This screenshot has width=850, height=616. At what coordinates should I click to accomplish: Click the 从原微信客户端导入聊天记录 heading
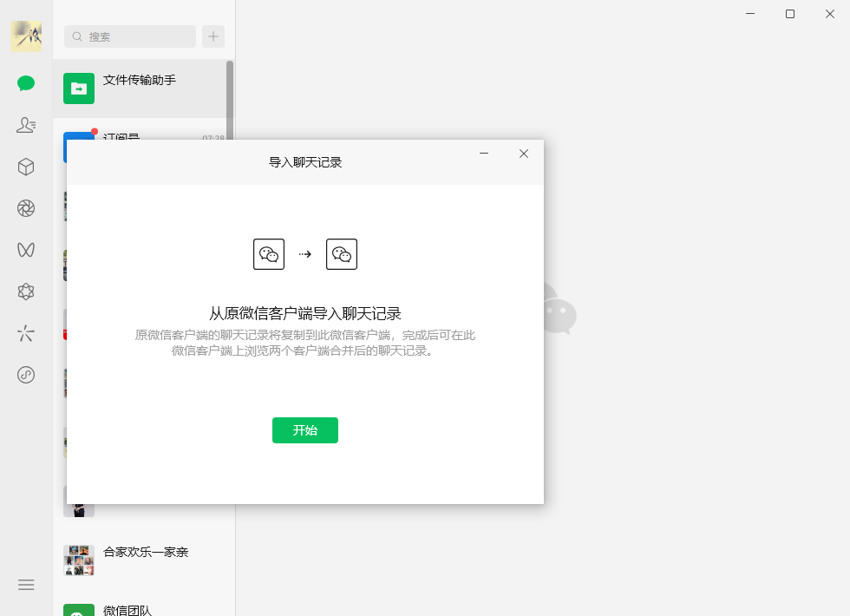(x=305, y=313)
